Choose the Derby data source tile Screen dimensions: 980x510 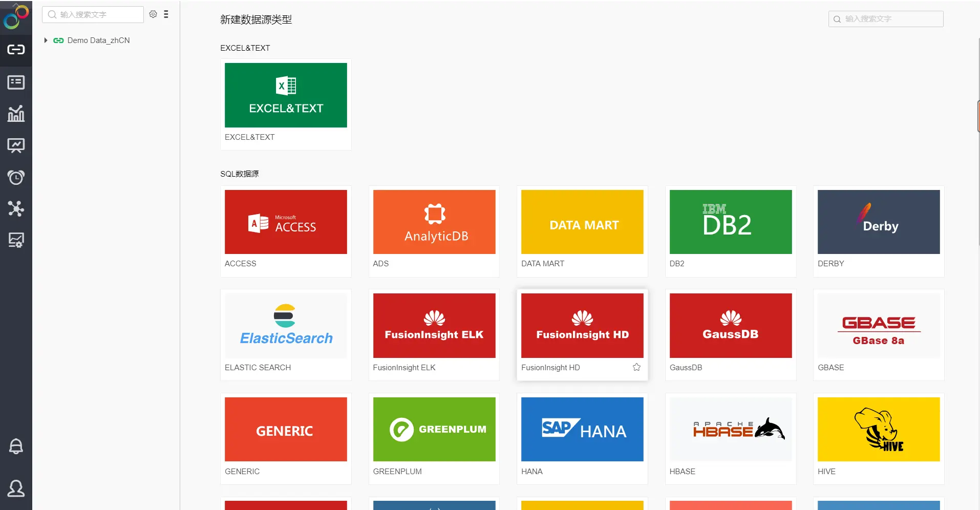pos(879,231)
